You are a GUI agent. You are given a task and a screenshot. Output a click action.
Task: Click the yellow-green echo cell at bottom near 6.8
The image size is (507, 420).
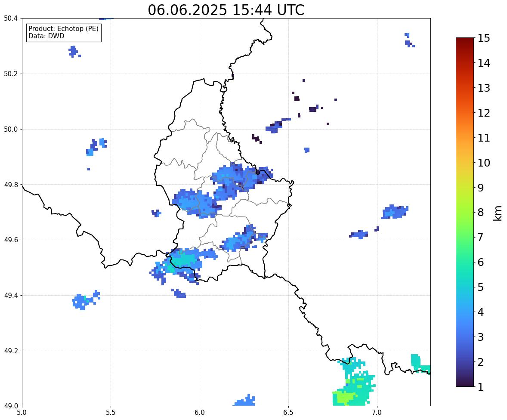[x=344, y=397]
